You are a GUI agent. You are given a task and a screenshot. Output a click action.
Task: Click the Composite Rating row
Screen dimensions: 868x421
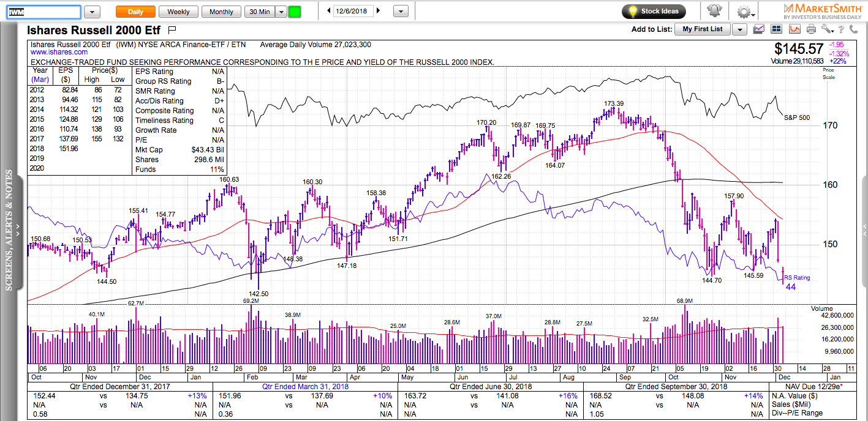point(180,111)
